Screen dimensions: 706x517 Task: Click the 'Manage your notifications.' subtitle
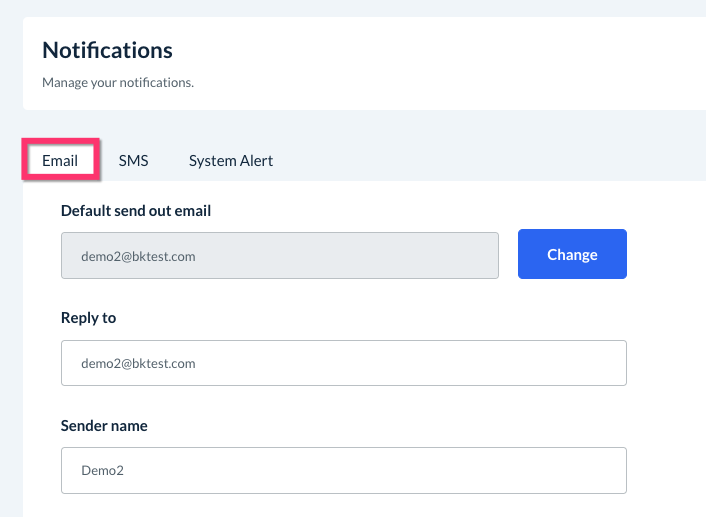point(118,82)
